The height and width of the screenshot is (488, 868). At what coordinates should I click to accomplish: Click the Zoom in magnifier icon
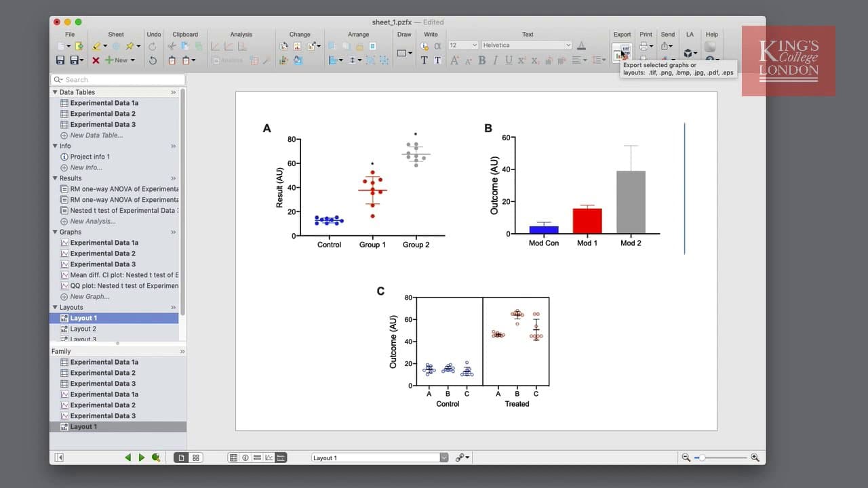[x=755, y=457]
